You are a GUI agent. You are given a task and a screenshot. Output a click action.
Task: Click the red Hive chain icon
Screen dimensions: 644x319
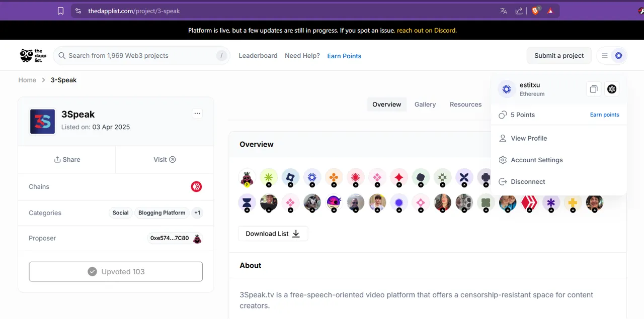coord(196,186)
